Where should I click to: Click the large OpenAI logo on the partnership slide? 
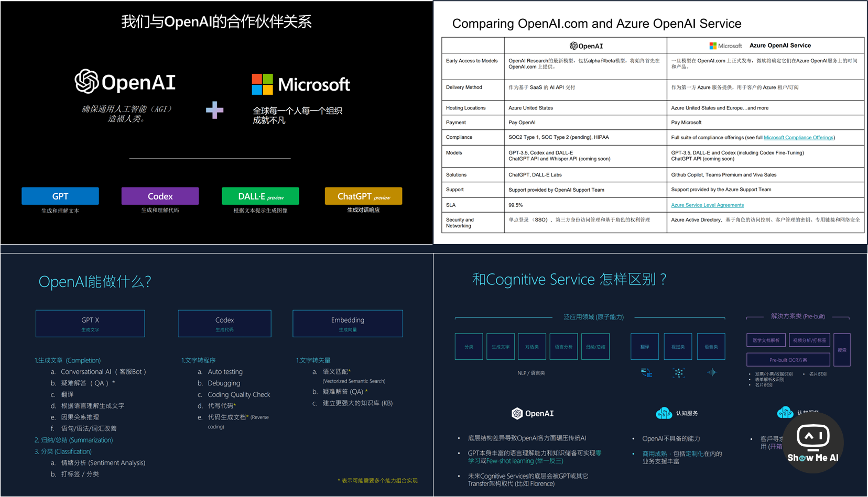125,82
